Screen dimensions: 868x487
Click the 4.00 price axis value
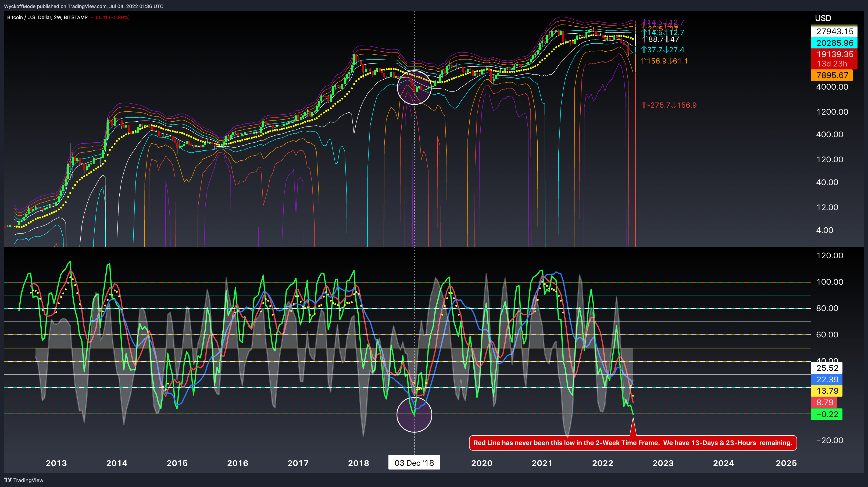pyautogui.click(x=824, y=230)
